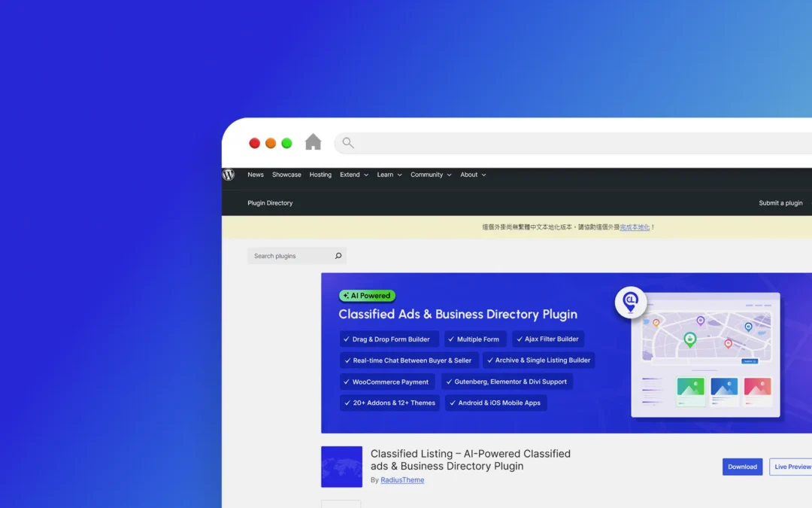Open the Plugin Directory link
This screenshot has height=508, width=812.
(270, 203)
